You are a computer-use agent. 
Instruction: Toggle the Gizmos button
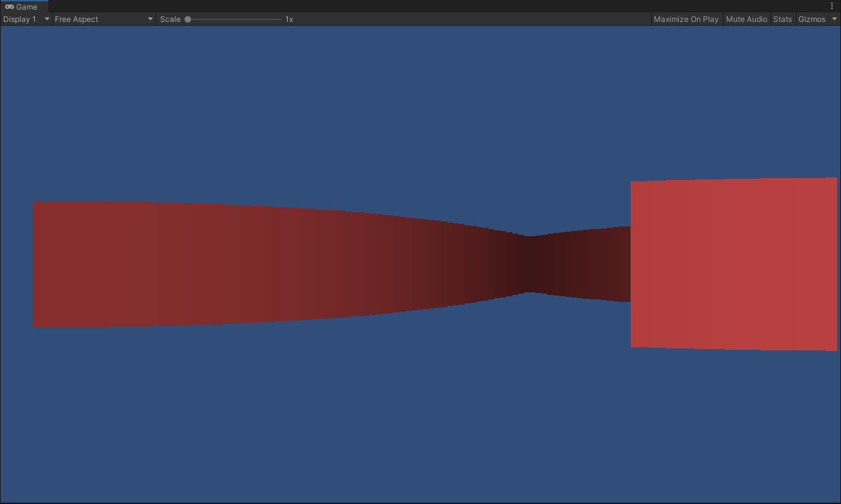point(811,19)
